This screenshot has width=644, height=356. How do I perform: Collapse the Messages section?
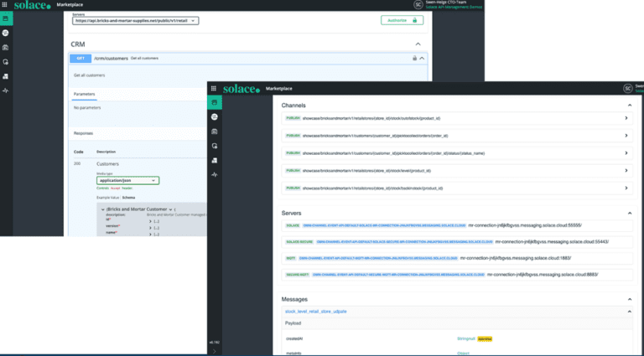click(630, 299)
